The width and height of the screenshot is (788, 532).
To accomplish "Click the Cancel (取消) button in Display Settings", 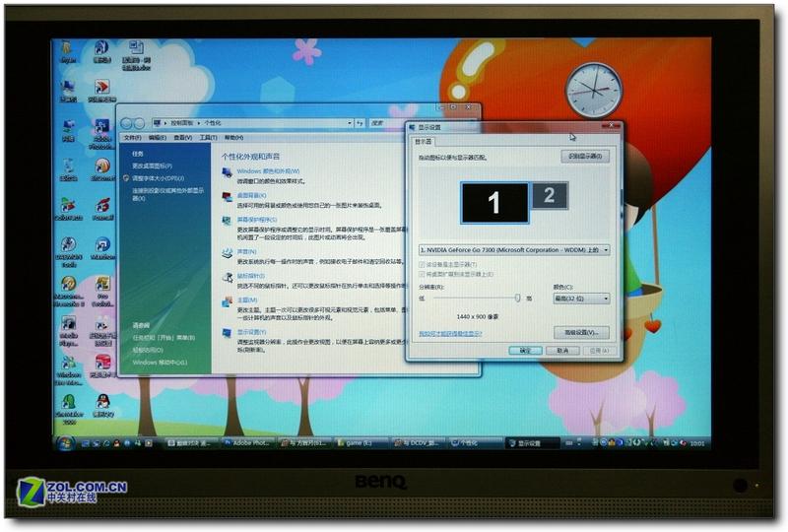I will (x=562, y=351).
